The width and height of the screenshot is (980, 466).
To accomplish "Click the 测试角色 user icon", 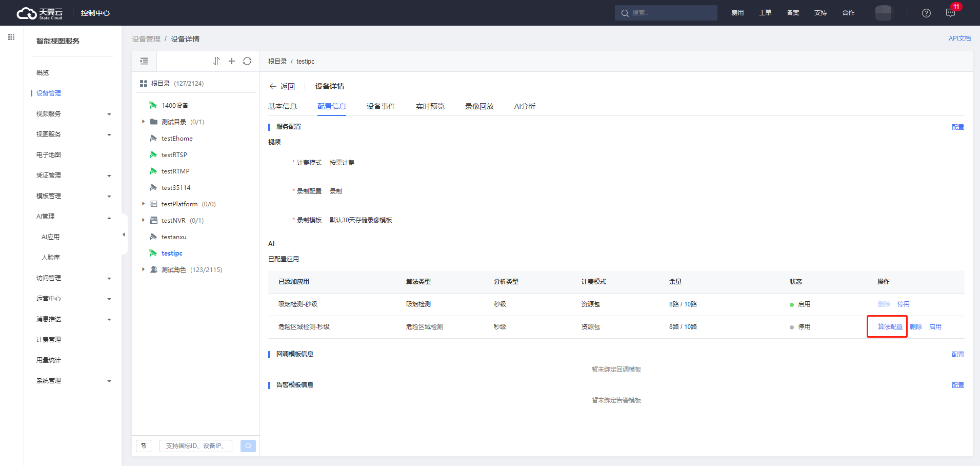I will click(x=153, y=269).
